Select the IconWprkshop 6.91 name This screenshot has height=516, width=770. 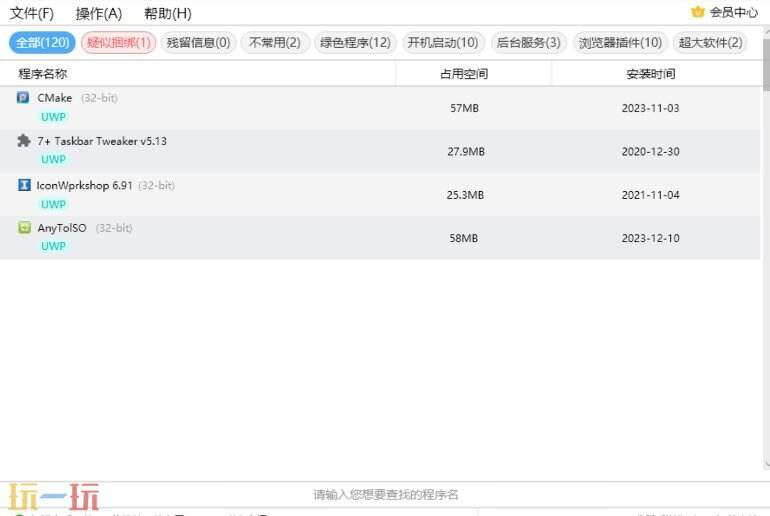pyautogui.click(x=84, y=186)
